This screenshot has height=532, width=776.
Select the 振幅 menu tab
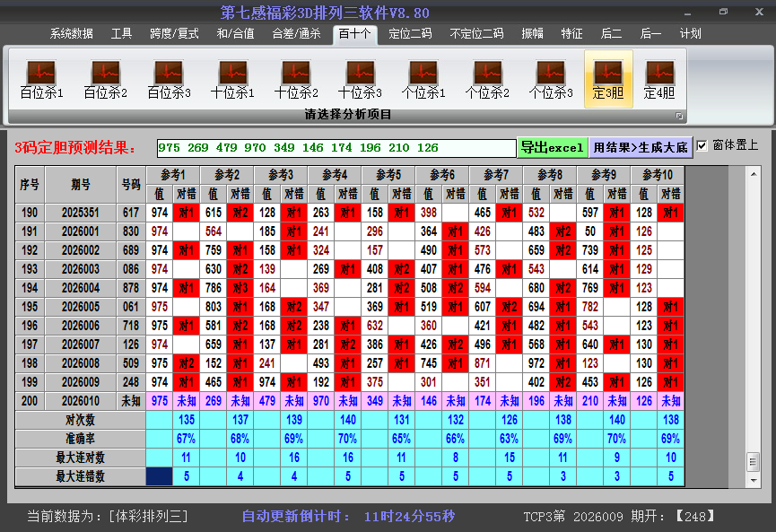click(x=533, y=34)
